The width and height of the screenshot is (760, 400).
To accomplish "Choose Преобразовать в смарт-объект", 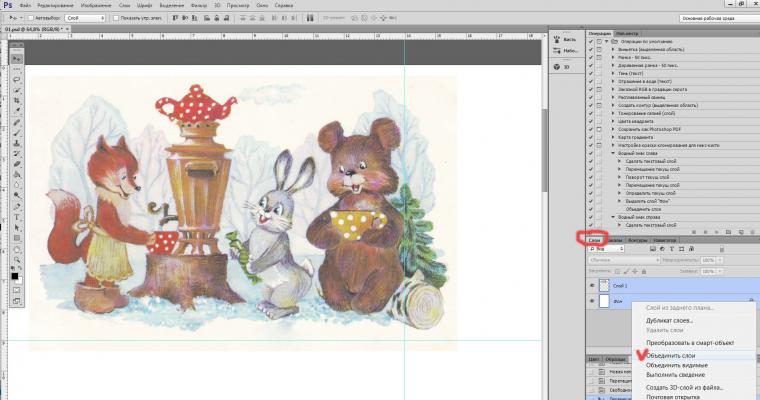I will (x=690, y=343).
